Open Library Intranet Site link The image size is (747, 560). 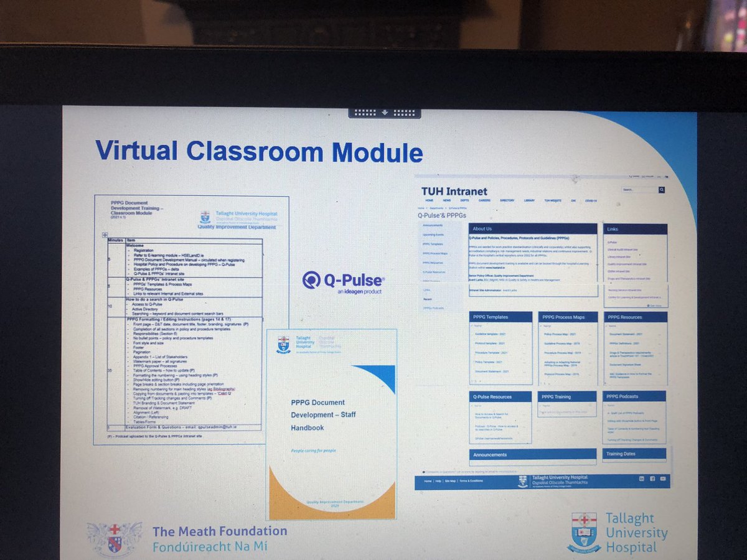tap(619, 257)
